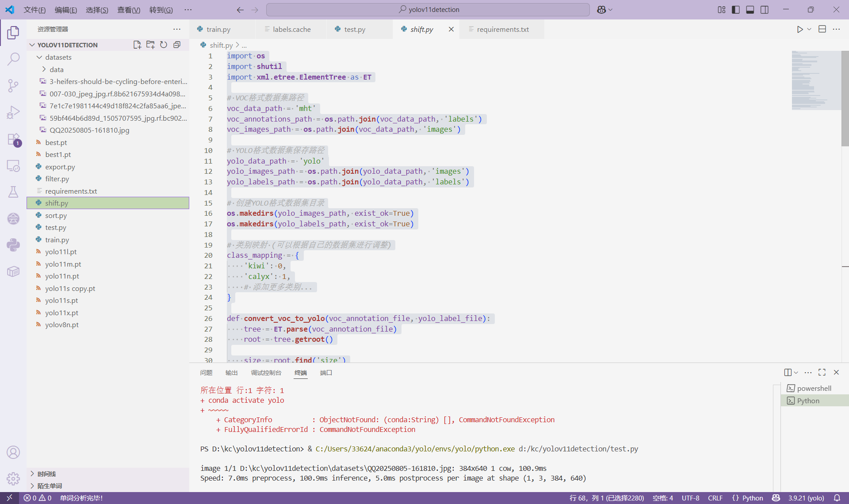
Task: Toggle the primary sidebar visibility
Action: click(x=736, y=10)
